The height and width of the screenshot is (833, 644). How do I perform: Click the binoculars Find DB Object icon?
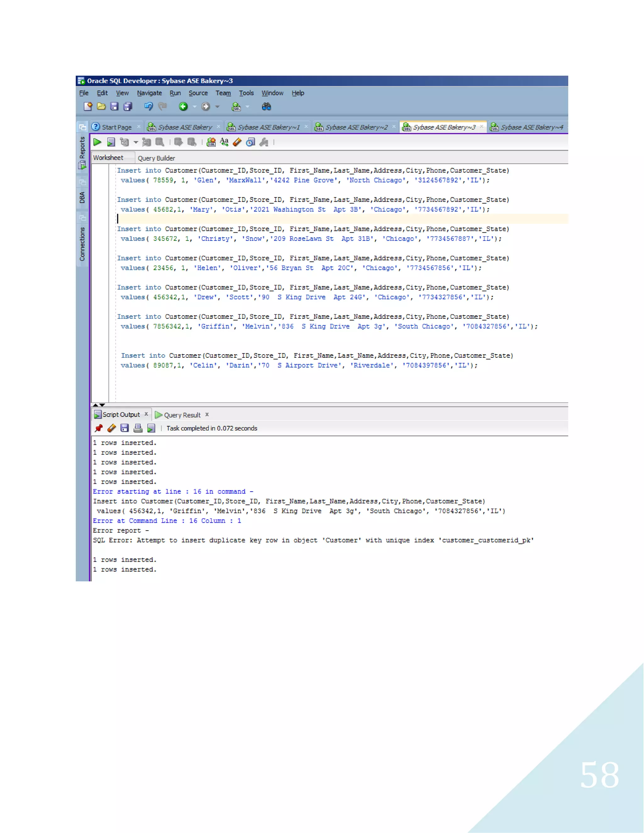tap(266, 107)
